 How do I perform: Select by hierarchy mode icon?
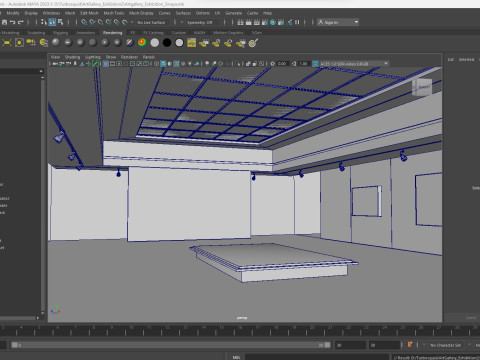44,22
